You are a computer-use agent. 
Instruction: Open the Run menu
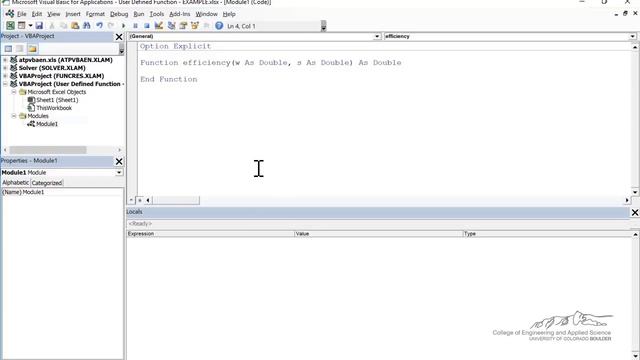(x=139, y=14)
